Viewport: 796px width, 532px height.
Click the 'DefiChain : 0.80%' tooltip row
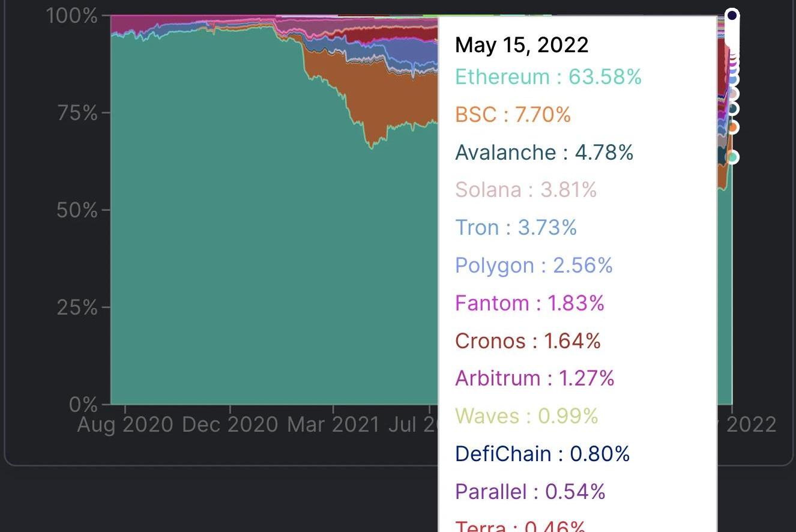(x=542, y=453)
